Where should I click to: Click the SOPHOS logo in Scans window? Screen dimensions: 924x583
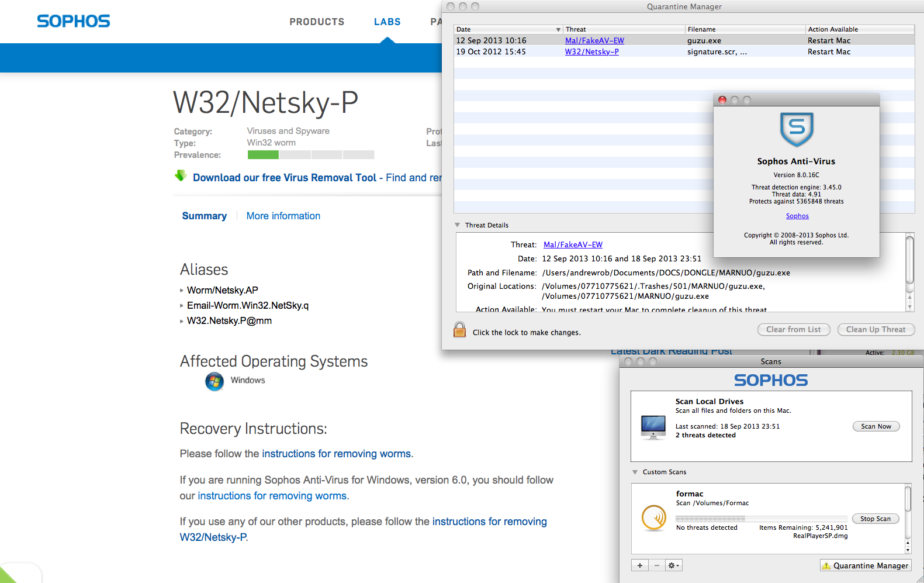tap(771, 381)
